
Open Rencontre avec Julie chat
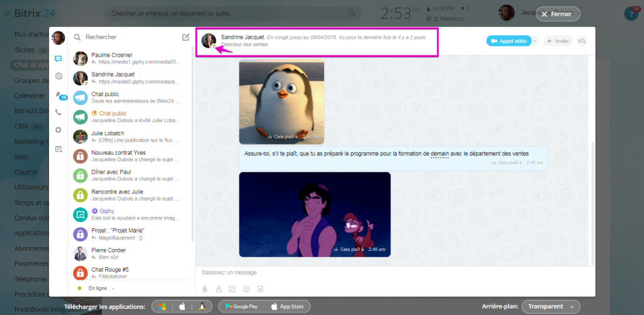(130, 195)
